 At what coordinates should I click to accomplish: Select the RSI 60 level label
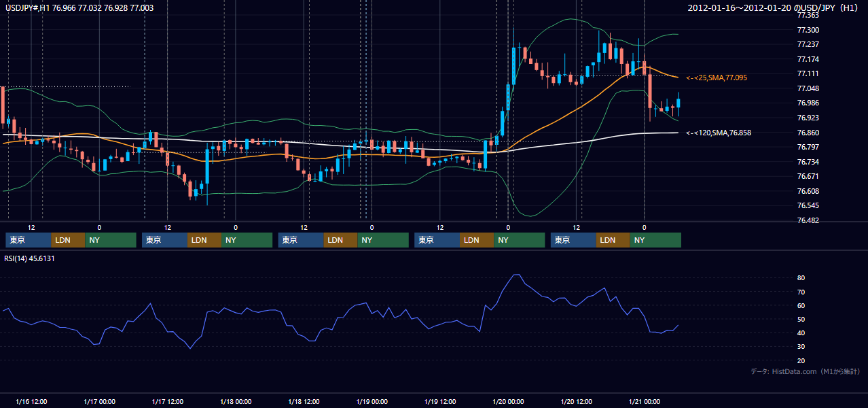click(x=801, y=305)
